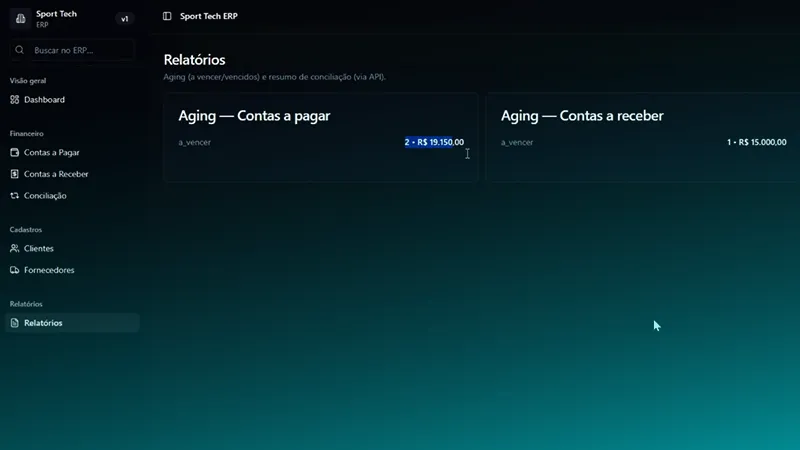
Task: Open the Conciliação page
Action: point(72,195)
